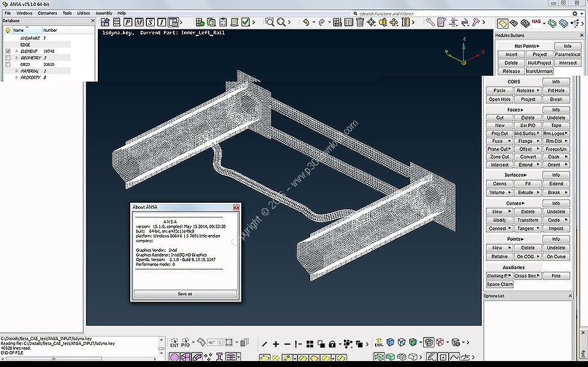The width and height of the screenshot is (588, 367).
Task: Click the four-way arrows move icon
Action: 394,22
